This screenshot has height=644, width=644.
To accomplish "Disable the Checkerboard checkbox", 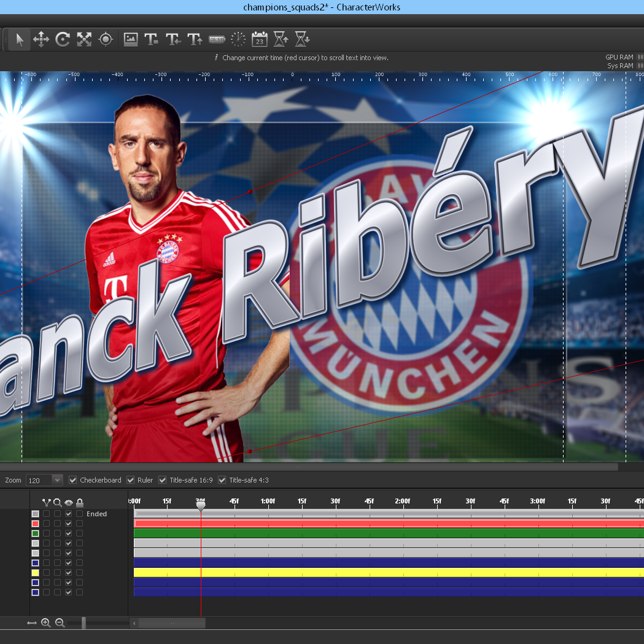I will 73,480.
